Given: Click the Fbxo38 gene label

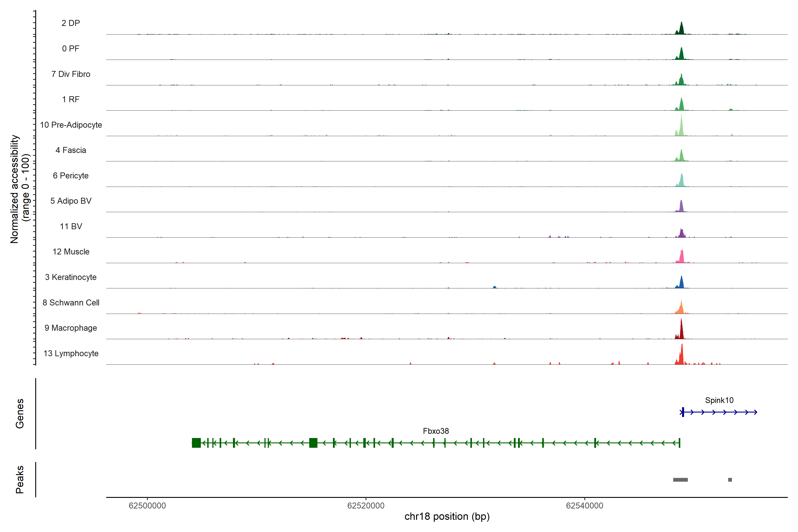Looking at the screenshot, I should (436, 431).
